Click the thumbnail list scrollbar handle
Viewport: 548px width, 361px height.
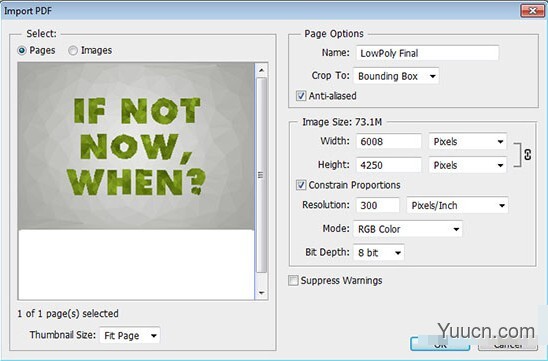[261, 175]
